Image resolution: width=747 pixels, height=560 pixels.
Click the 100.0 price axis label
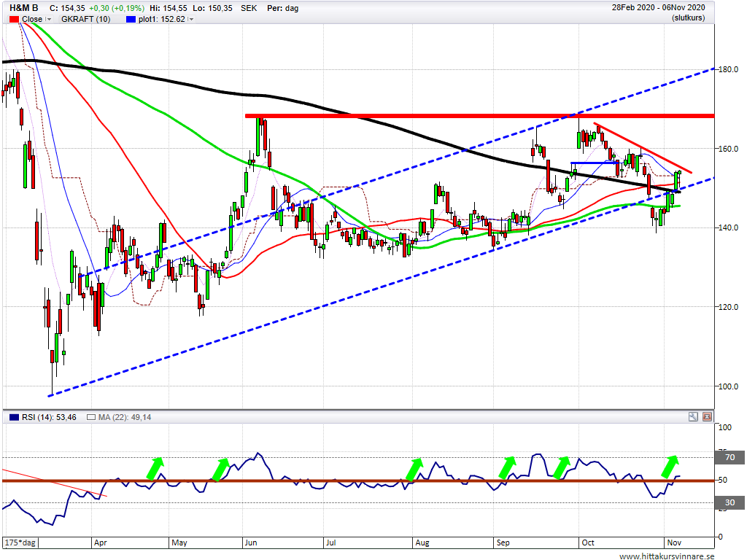coord(729,386)
